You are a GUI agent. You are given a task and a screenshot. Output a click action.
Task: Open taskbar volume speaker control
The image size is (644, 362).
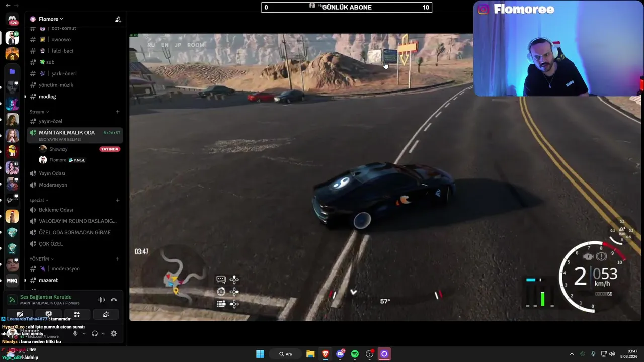click(x=612, y=354)
